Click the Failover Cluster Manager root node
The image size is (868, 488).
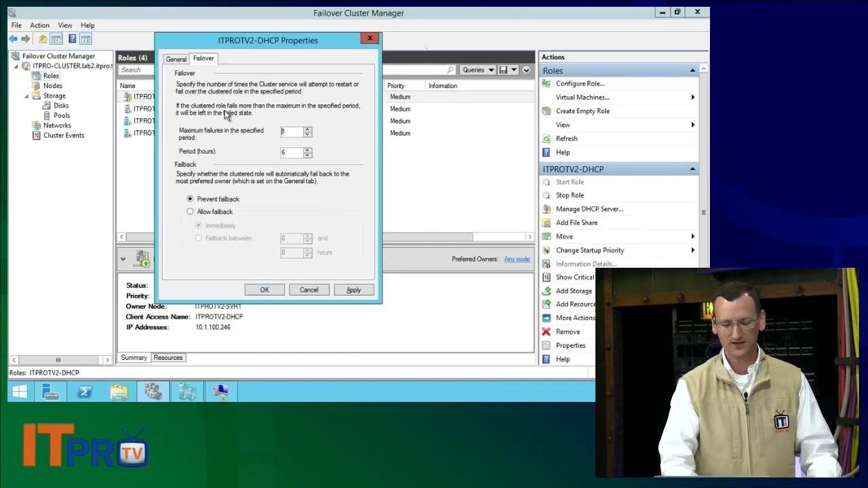tap(58, 56)
